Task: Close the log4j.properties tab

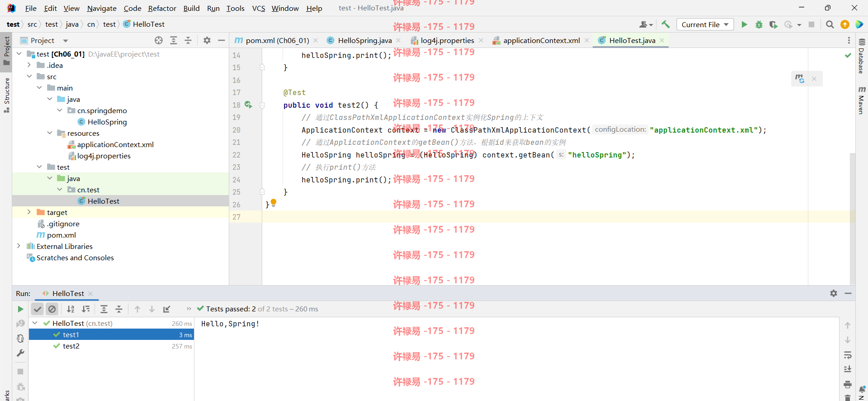Action: [x=481, y=40]
